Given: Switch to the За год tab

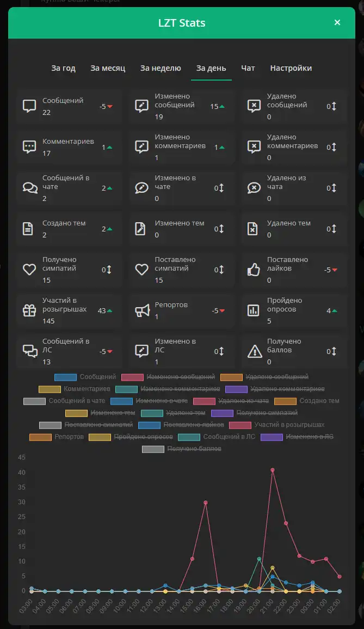Looking at the screenshot, I should [63, 68].
